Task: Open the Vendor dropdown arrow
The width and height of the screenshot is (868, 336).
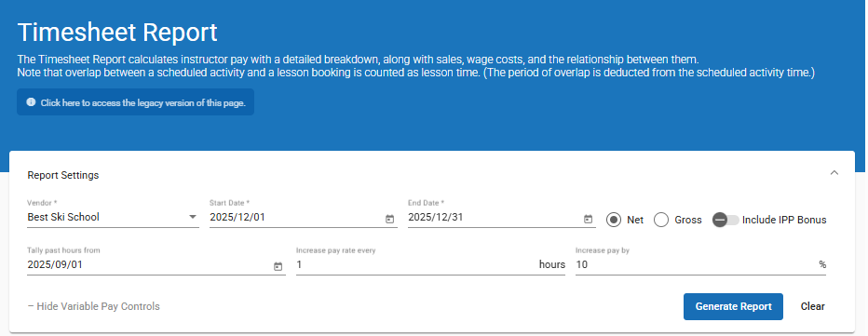Action: [x=193, y=217]
